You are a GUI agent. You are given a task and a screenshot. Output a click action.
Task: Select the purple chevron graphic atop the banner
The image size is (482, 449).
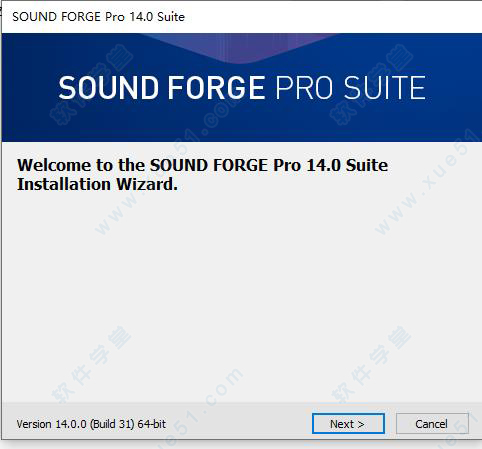tap(240, 48)
